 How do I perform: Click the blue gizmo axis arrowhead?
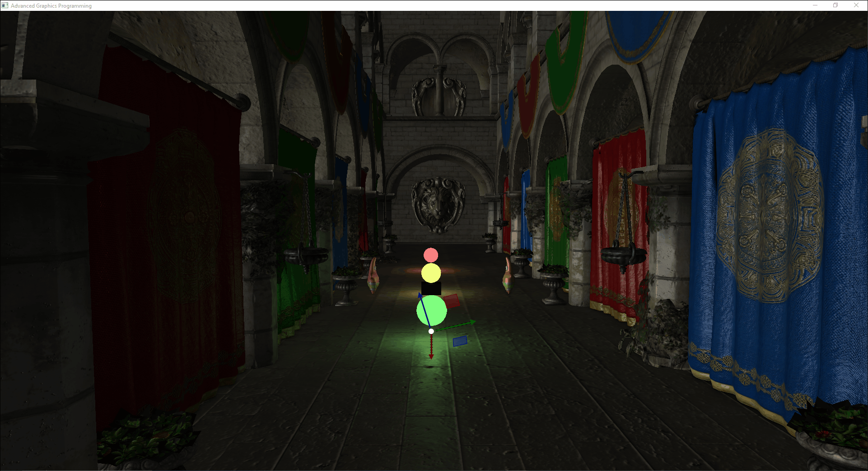(420, 295)
